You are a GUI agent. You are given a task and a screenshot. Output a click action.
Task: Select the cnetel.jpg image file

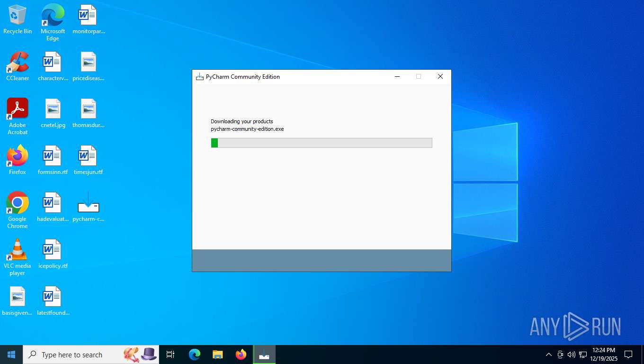53,113
